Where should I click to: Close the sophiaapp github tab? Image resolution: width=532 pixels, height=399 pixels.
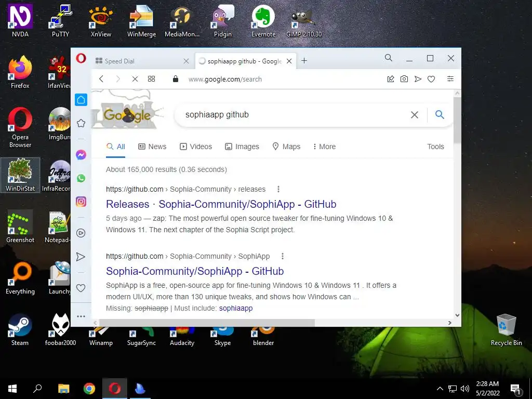[289, 61]
